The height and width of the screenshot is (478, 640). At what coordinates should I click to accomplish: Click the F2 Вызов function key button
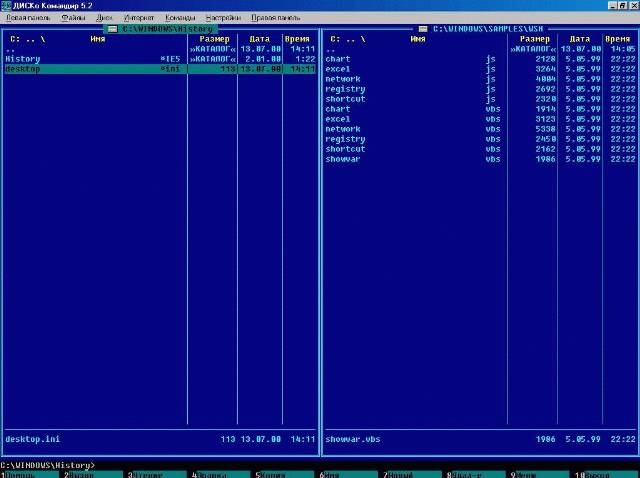pos(93,475)
